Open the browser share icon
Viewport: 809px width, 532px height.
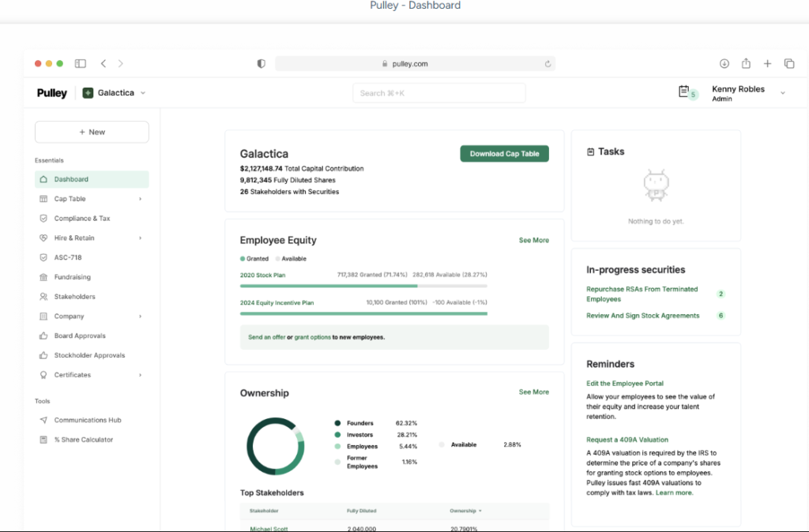(746, 64)
